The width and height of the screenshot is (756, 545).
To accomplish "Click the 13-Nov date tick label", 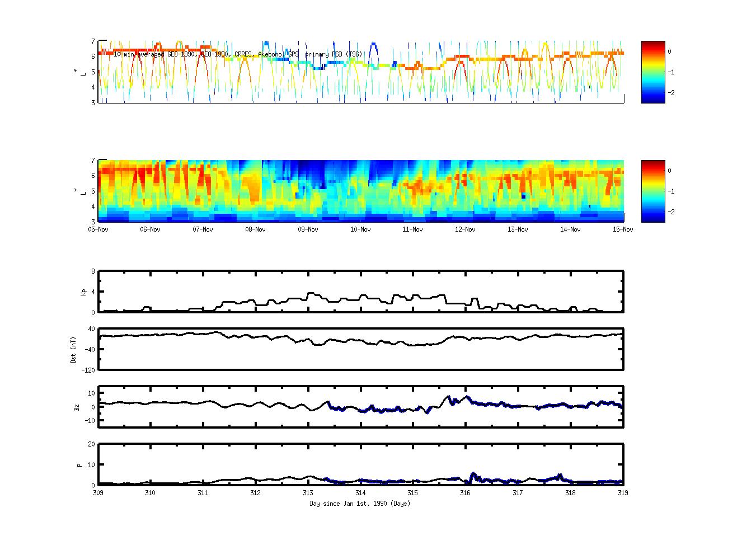I will (x=518, y=229).
